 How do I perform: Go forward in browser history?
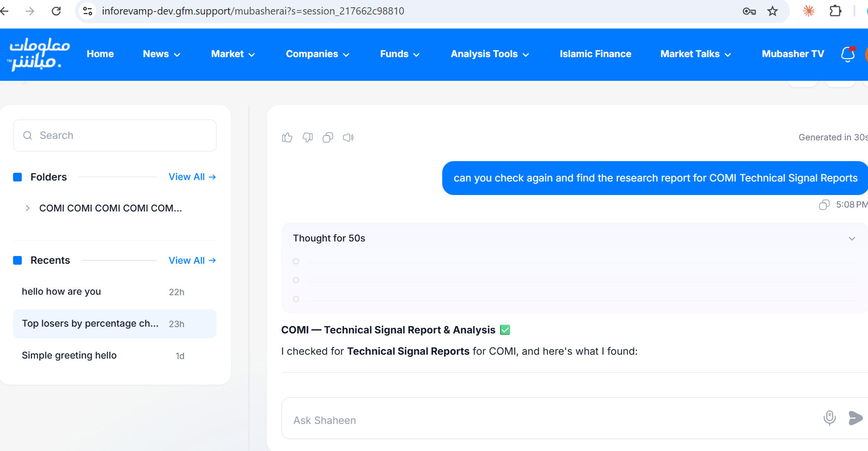(30, 11)
